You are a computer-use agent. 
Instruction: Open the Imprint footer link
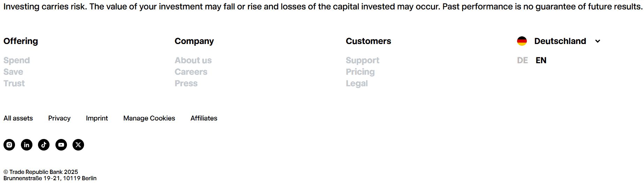97,118
